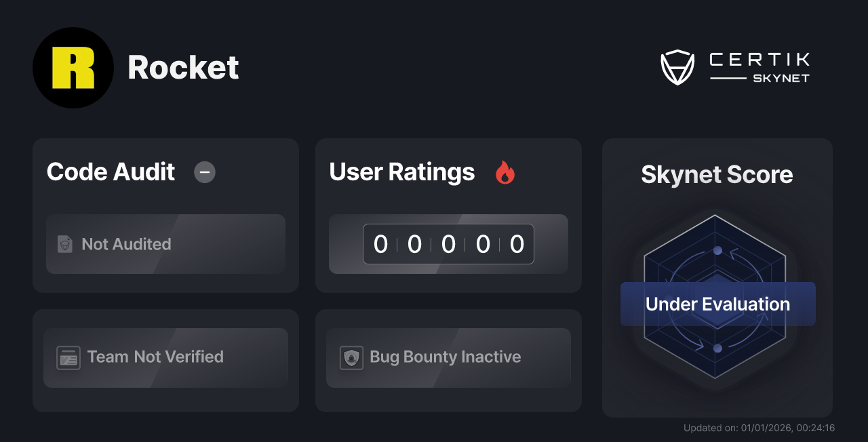The image size is (868, 442).
Task: Switch to the Code Audit section
Action: coord(111,172)
